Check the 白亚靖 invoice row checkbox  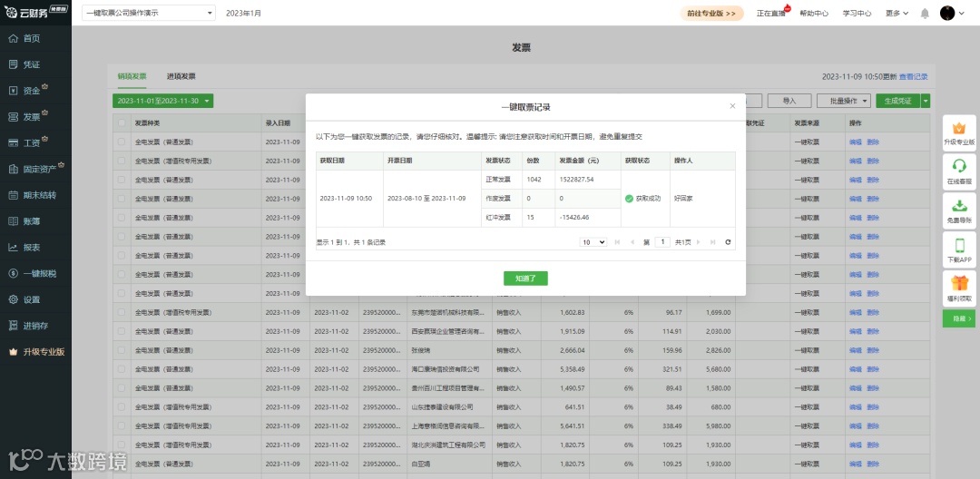click(122, 464)
